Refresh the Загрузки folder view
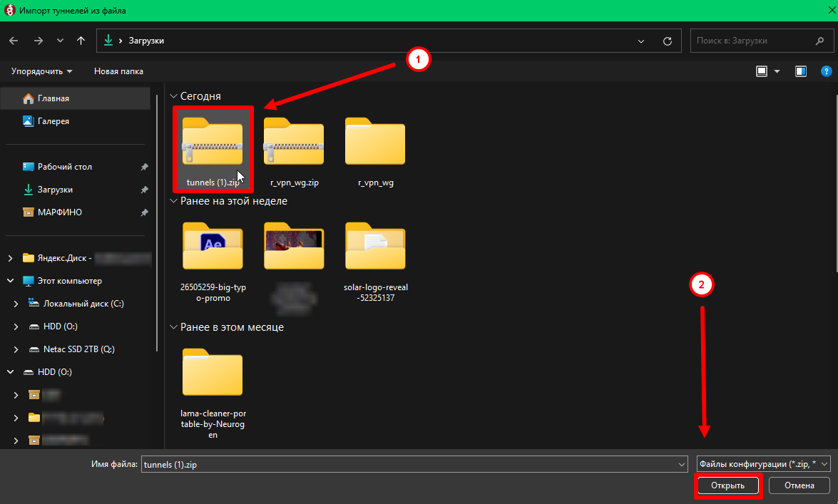The width and height of the screenshot is (838, 504). click(667, 41)
